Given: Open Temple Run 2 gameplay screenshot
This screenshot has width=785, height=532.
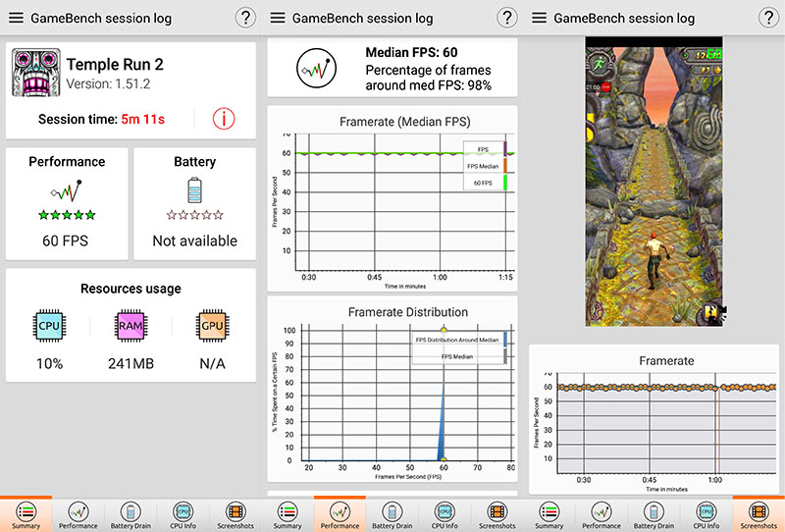Looking at the screenshot, I should tap(654, 182).
